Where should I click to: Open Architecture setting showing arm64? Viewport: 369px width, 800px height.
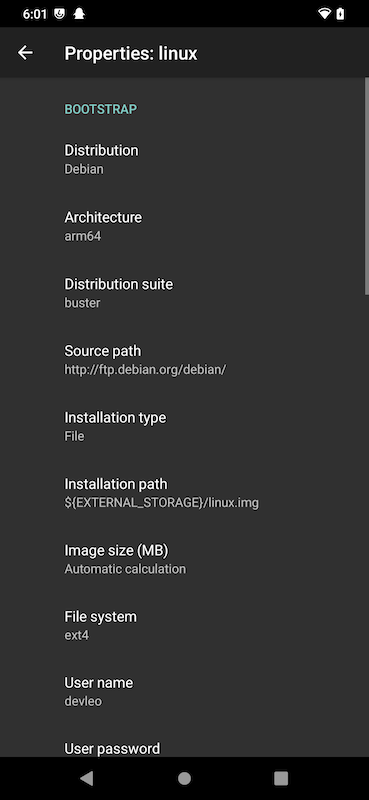[x=184, y=226]
